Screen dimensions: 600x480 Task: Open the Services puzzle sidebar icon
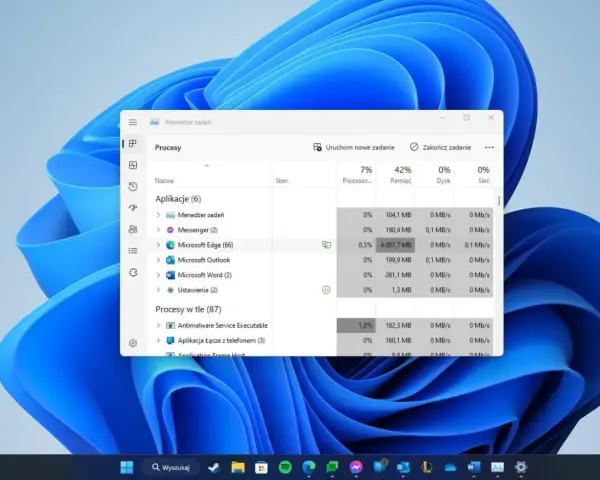click(133, 273)
